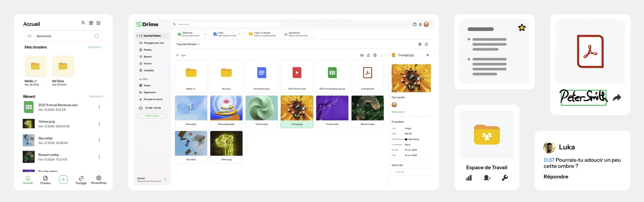The width and height of the screenshot is (644, 202).
Task: Select 2021 Annual Revenue.xlsx file tile
Action: click(332, 76)
